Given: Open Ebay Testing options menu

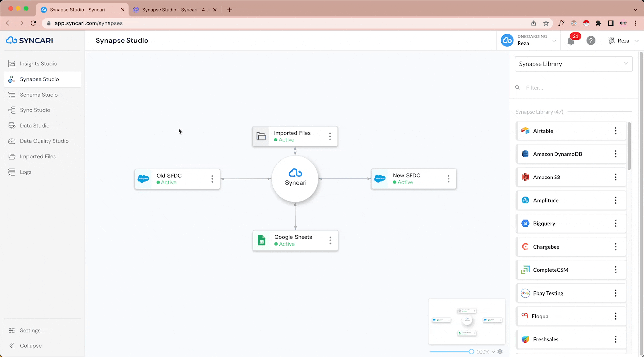Looking at the screenshot, I should 615,293.
